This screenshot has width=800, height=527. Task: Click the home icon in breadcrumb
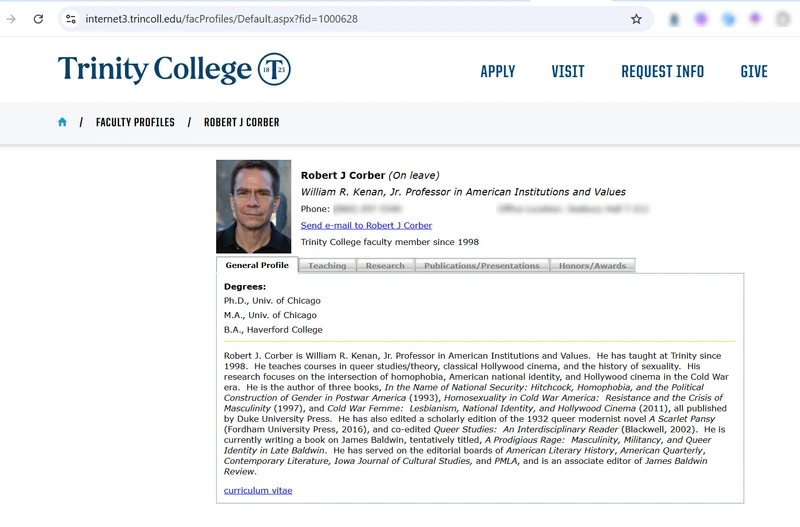click(62, 122)
